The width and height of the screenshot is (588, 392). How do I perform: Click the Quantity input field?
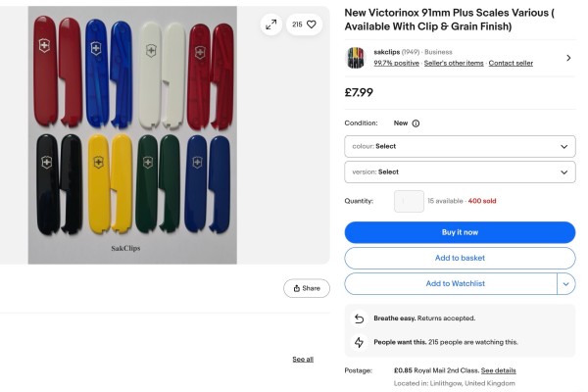pos(409,201)
